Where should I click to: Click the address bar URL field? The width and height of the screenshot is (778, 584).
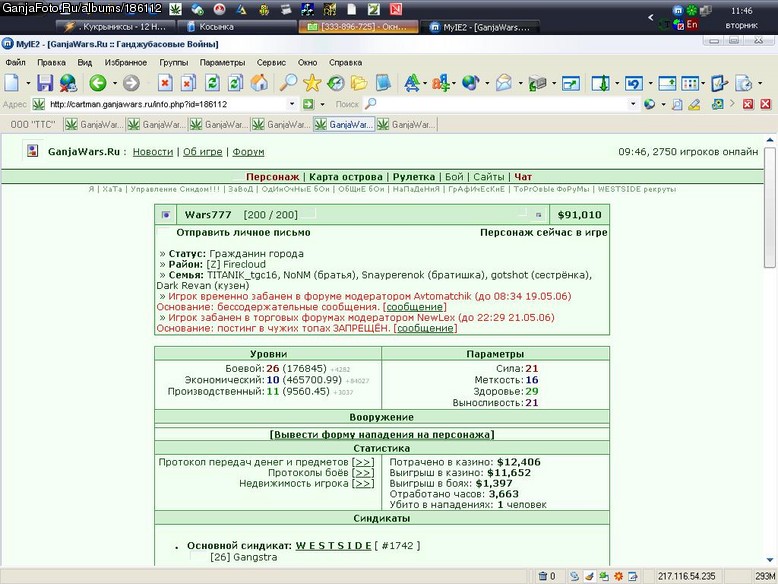point(166,104)
